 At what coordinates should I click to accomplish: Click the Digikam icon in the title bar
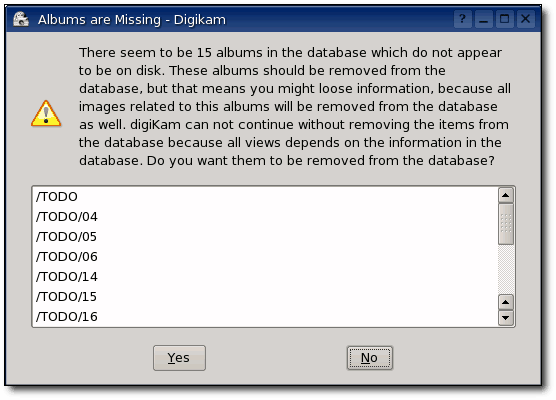pyautogui.click(x=21, y=19)
